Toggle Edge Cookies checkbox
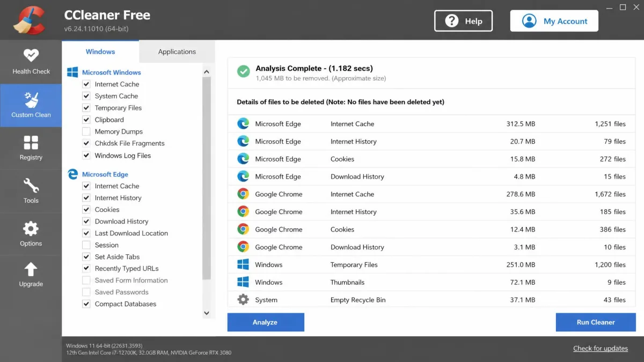This screenshot has height=362, width=644. pos(86,210)
